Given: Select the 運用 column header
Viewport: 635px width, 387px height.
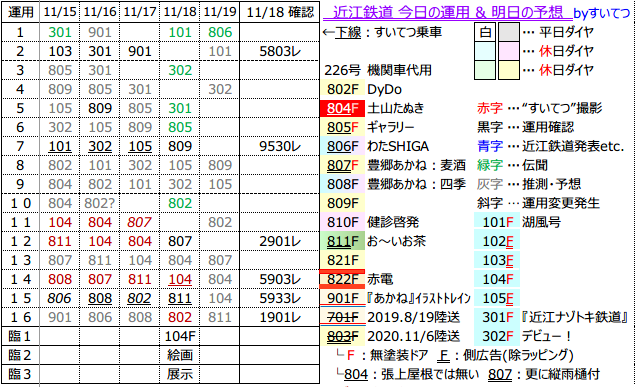Looking at the screenshot, I should point(21,12).
